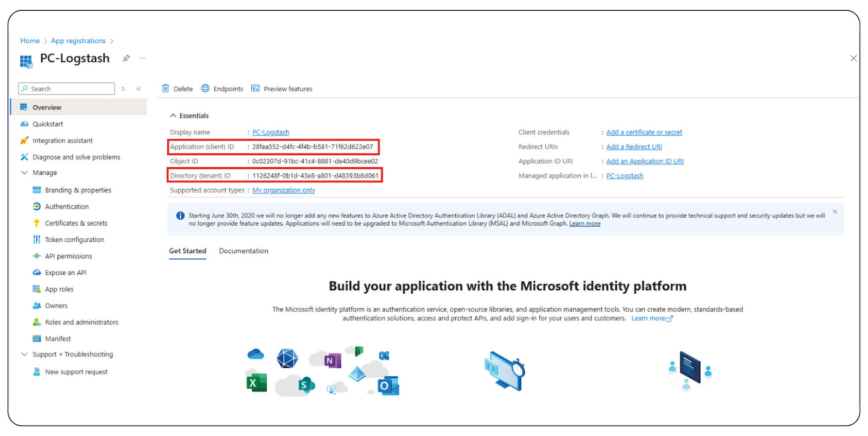Open Integration assistant rocket icon
868x436 pixels.
[24, 141]
